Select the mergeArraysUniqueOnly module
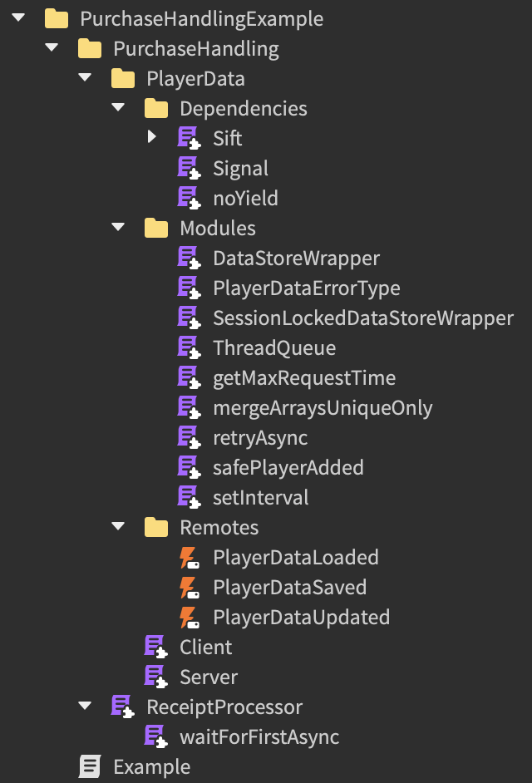This screenshot has height=783, width=532. click(x=323, y=408)
